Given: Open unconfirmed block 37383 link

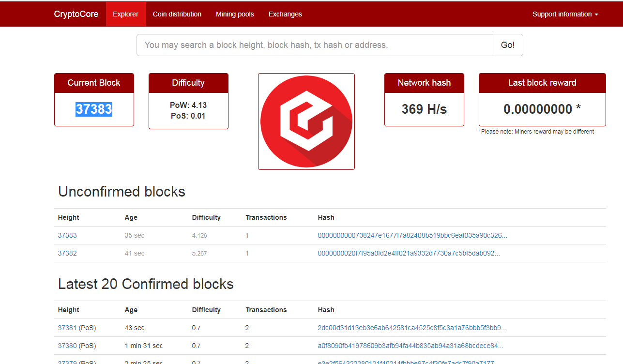Looking at the screenshot, I should click(67, 235).
